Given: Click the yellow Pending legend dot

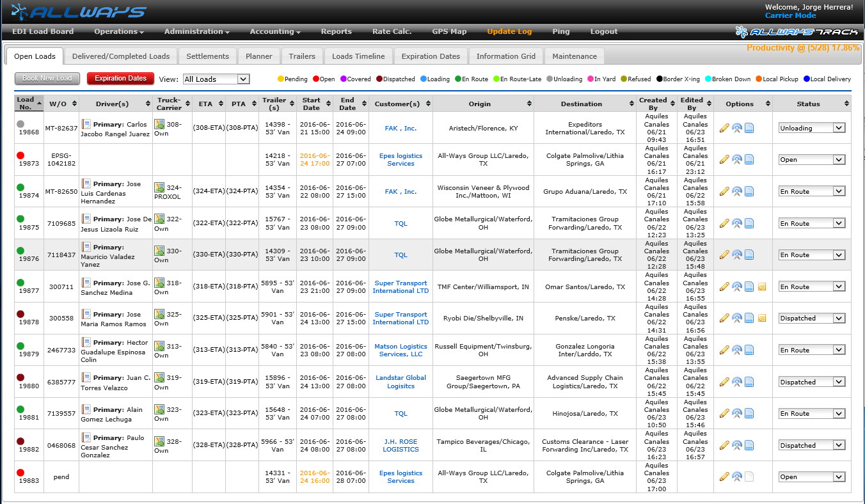Looking at the screenshot, I should (281, 79).
